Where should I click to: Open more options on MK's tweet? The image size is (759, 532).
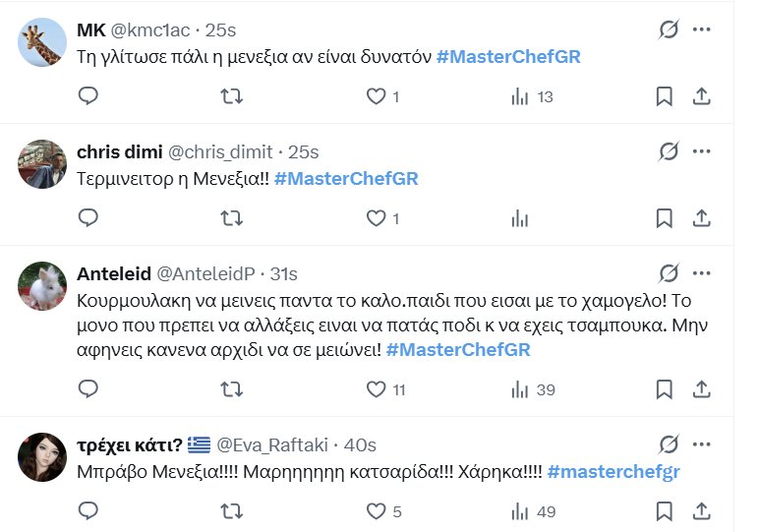point(701,30)
